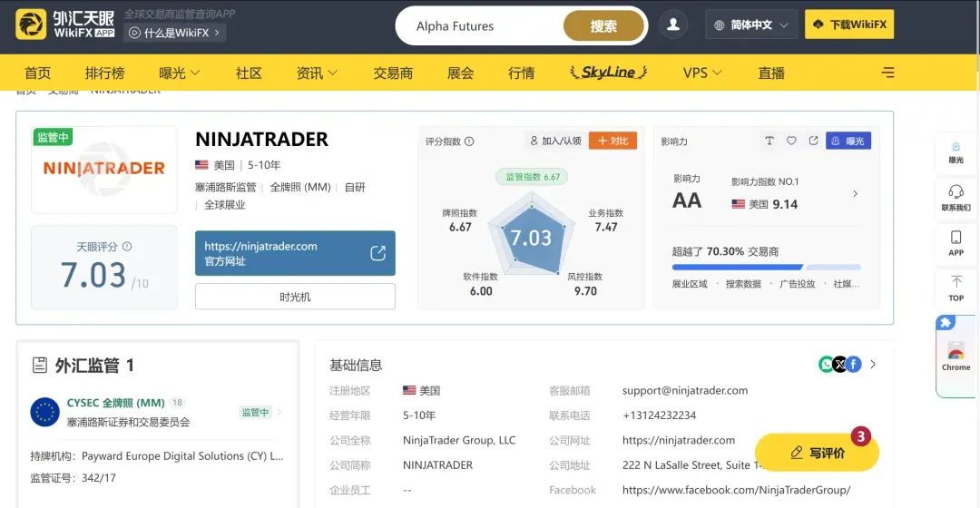The width and height of the screenshot is (980, 508).
Task: Click the support@ninjatrader.com email
Action: (685, 391)
